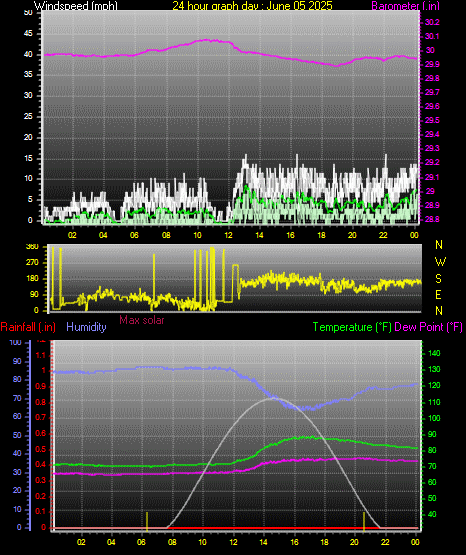Click the 29.2 barometer axis value
This screenshot has width=466, height=555.
pos(432,162)
